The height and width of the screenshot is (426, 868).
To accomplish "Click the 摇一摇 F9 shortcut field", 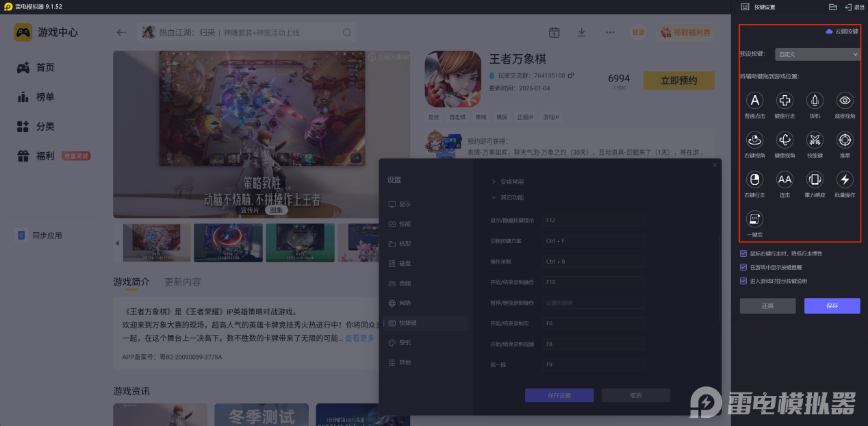I will coord(593,365).
